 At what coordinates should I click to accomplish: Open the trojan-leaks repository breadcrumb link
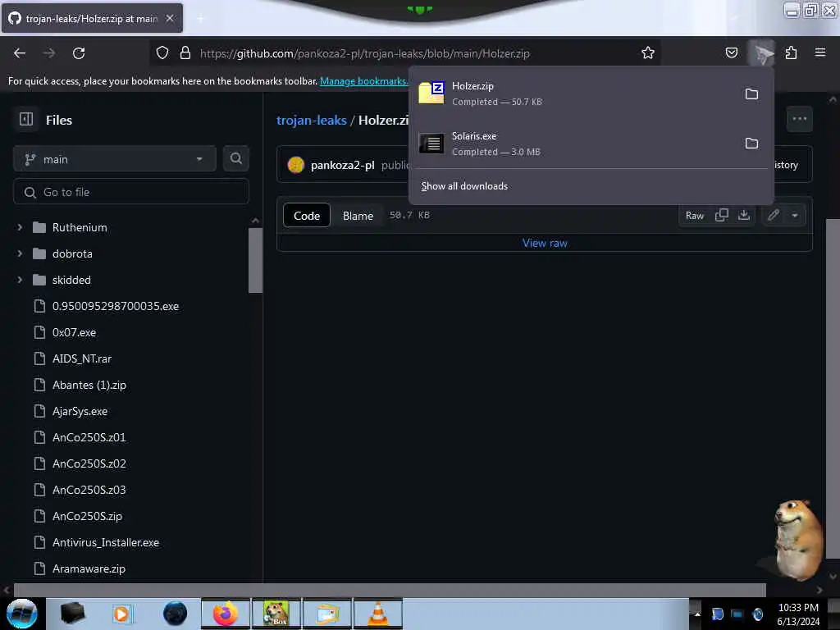[311, 120]
